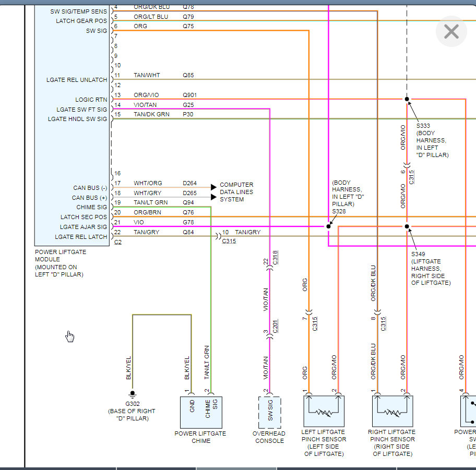Screen dimensions: 476x470
Task: Click Left Liftgate Pinch Sensor symbol
Action: coord(324,411)
